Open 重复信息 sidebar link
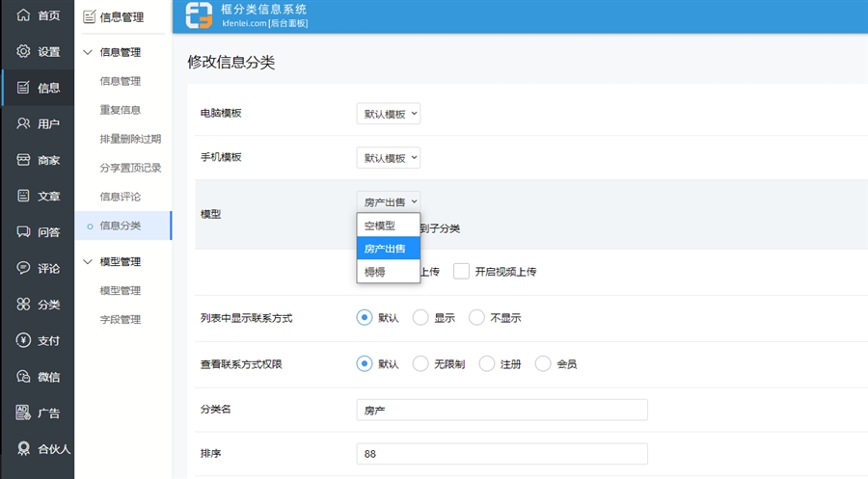This screenshot has height=479, width=868. (x=121, y=110)
